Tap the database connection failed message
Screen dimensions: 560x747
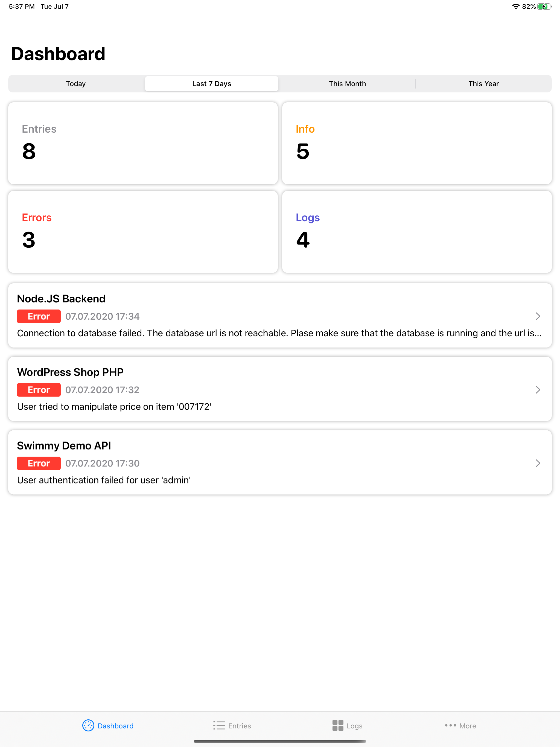click(279, 333)
